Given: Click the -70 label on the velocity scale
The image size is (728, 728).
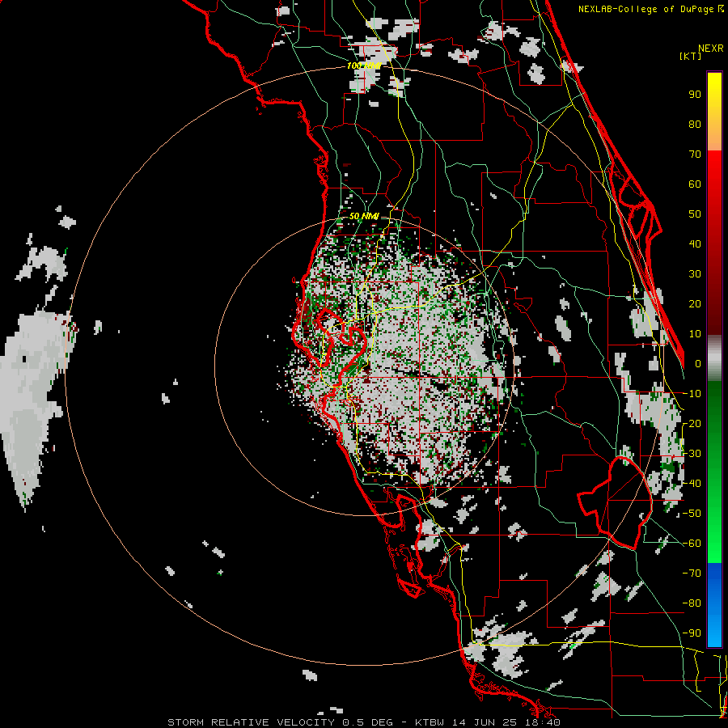Looking at the screenshot, I should pos(692,574).
